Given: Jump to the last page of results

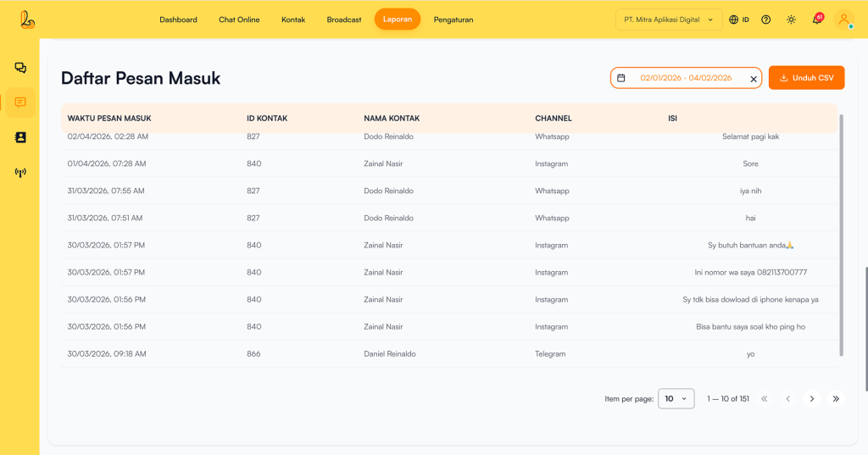Looking at the screenshot, I should point(836,398).
